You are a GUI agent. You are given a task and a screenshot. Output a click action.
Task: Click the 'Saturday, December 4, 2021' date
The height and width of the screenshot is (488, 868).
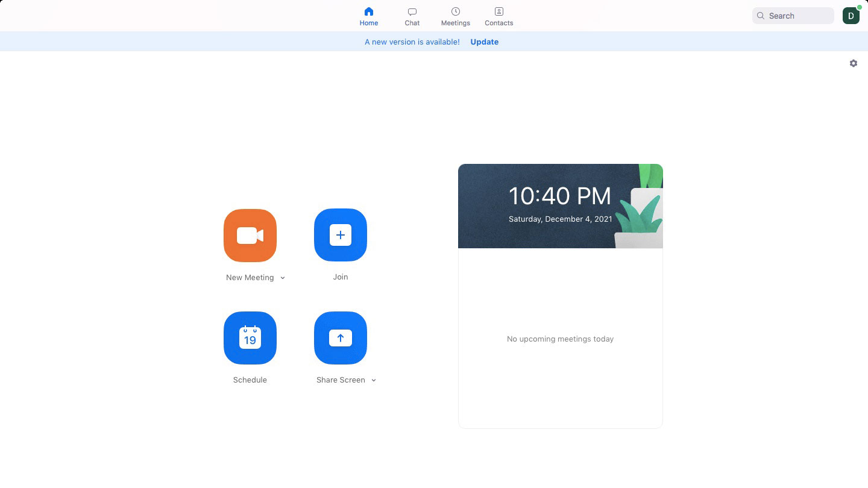[x=561, y=219]
